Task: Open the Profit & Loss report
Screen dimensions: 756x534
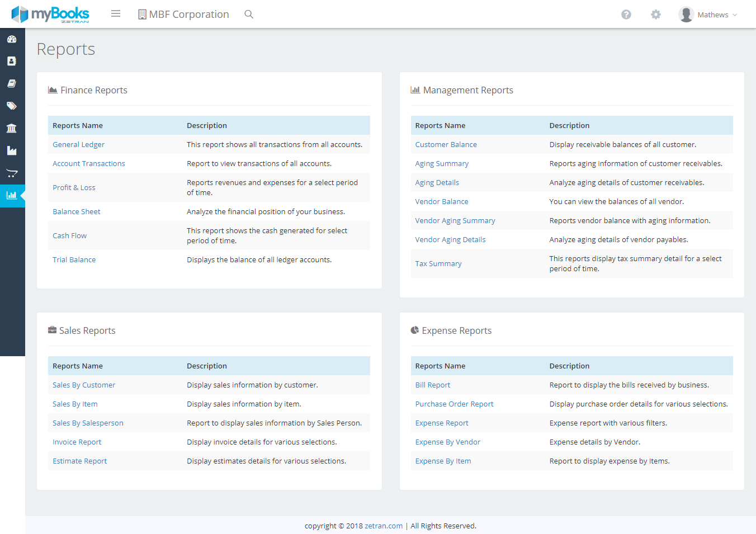Action: click(x=74, y=187)
